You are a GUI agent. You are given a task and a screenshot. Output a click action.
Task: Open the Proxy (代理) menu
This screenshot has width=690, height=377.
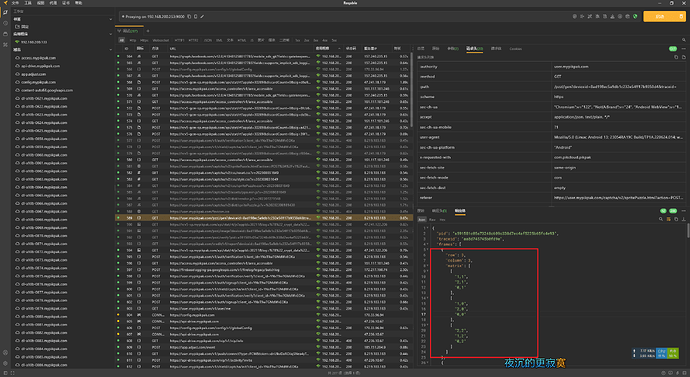[53, 3]
